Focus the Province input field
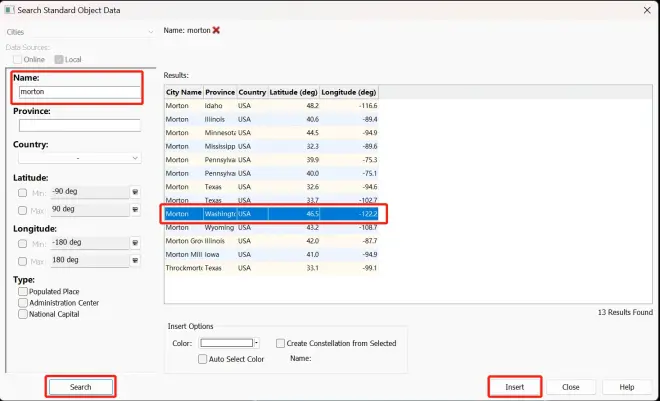The width and height of the screenshot is (660, 401). (x=80, y=125)
